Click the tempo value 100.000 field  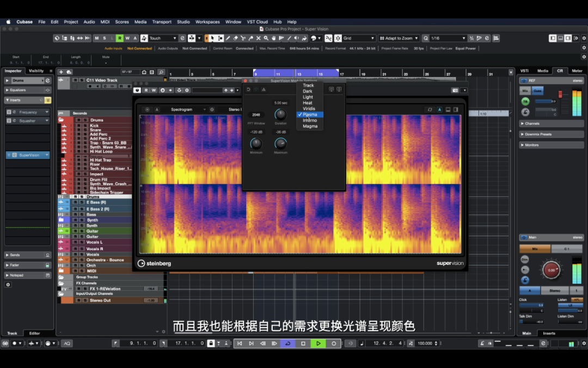click(425, 343)
